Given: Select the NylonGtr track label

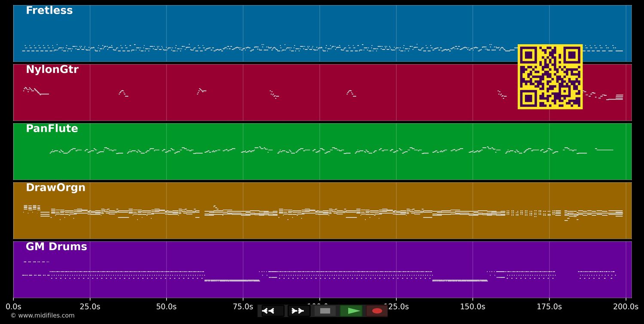Looking at the screenshot, I should [x=52, y=70].
